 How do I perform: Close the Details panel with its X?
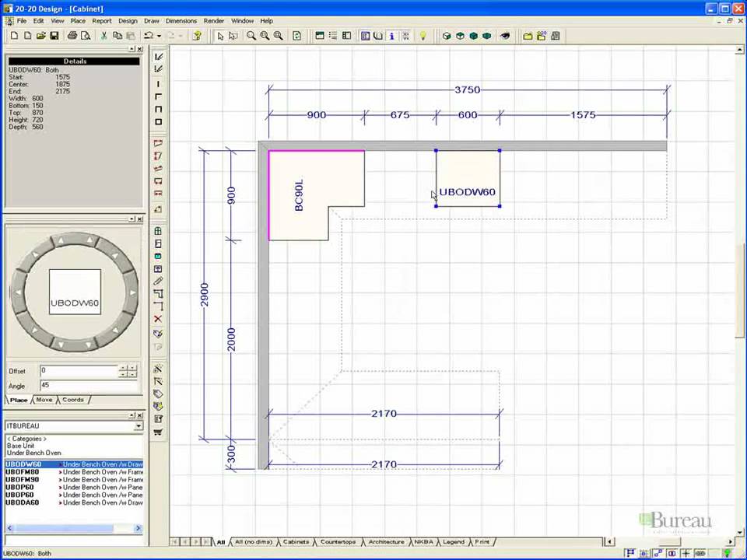139,49
